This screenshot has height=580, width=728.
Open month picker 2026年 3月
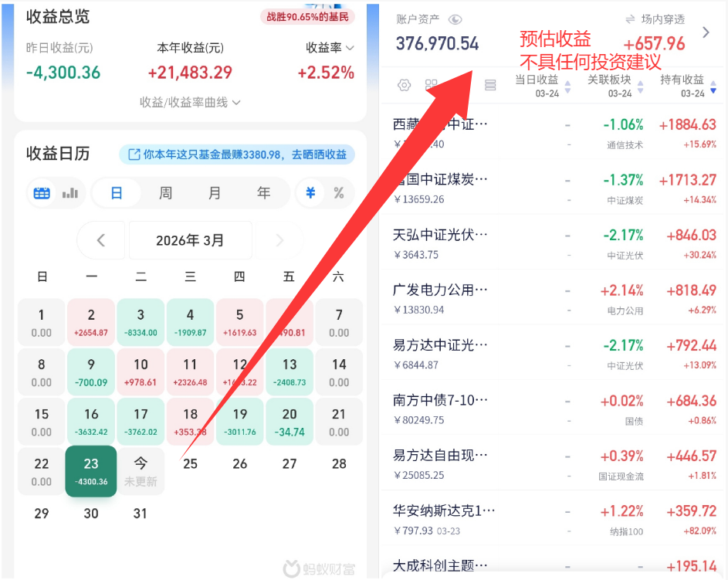tap(191, 240)
